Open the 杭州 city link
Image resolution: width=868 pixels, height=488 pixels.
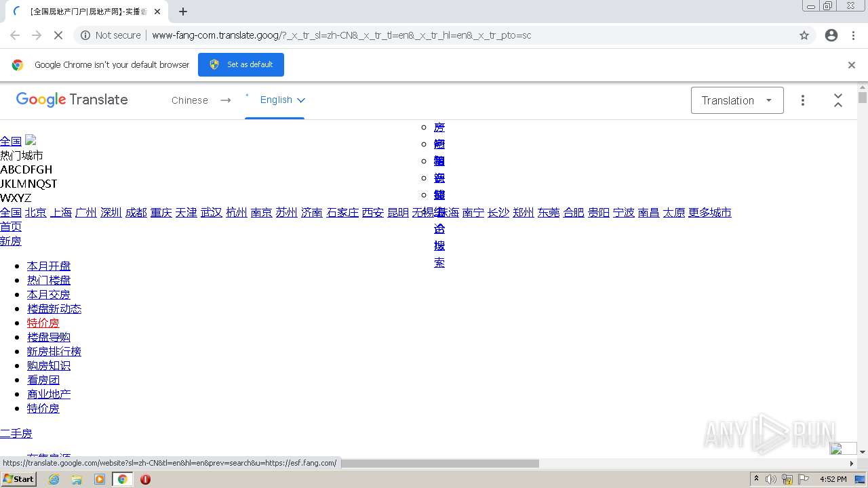click(237, 212)
